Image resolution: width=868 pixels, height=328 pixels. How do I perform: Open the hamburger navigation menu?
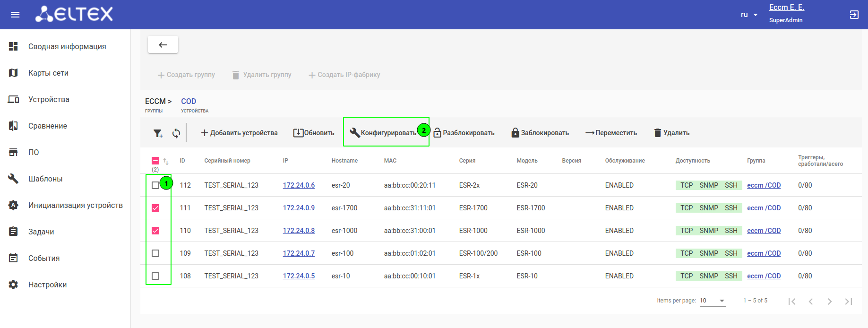[15, 15]
